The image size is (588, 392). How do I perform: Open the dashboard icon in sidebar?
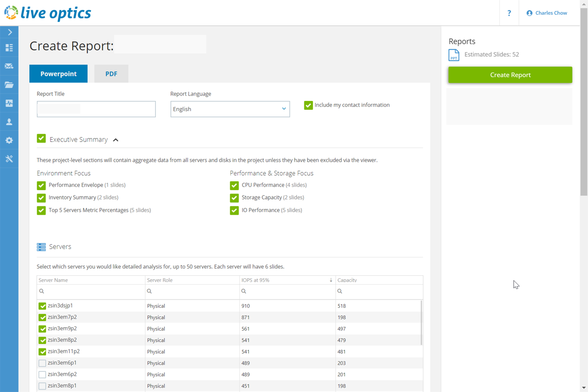point(9,48)
